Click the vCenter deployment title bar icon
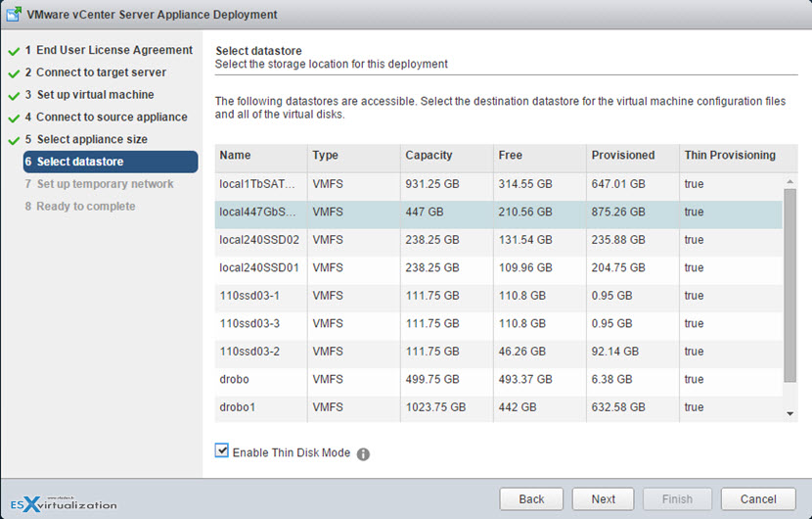 pos(14,14)
